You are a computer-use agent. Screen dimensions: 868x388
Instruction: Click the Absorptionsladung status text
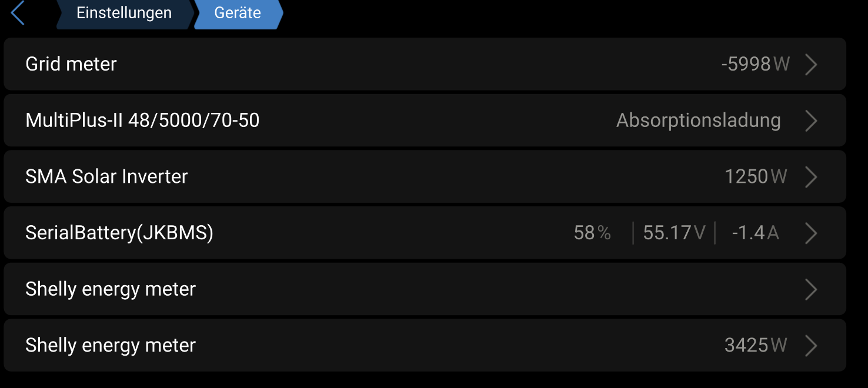pyautogui.click(x=699, y=121)
